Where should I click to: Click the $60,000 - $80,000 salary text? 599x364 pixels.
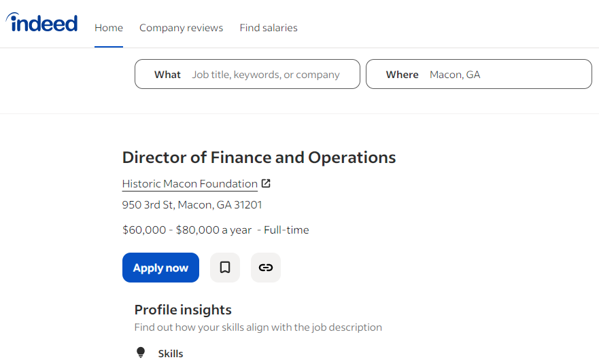[187, 230]
